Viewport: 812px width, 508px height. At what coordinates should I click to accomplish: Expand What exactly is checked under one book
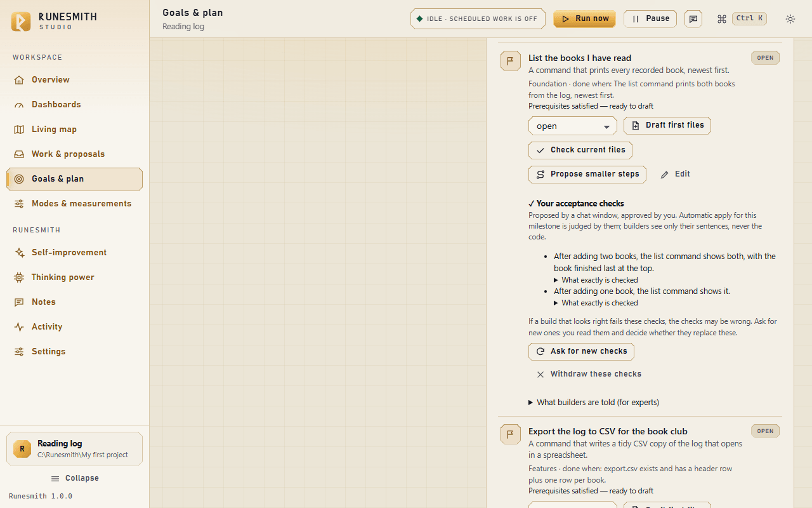pyautogui.click(x=596, y=303)
